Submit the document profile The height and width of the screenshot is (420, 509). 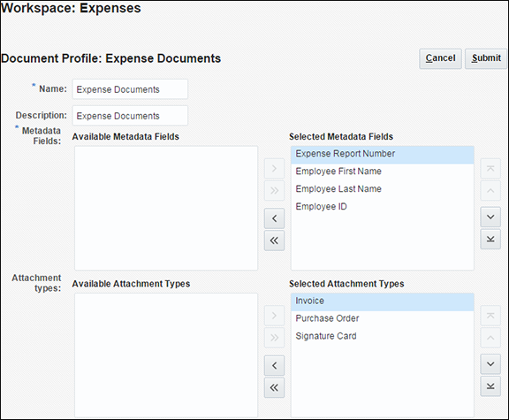[x=486, y=58]
